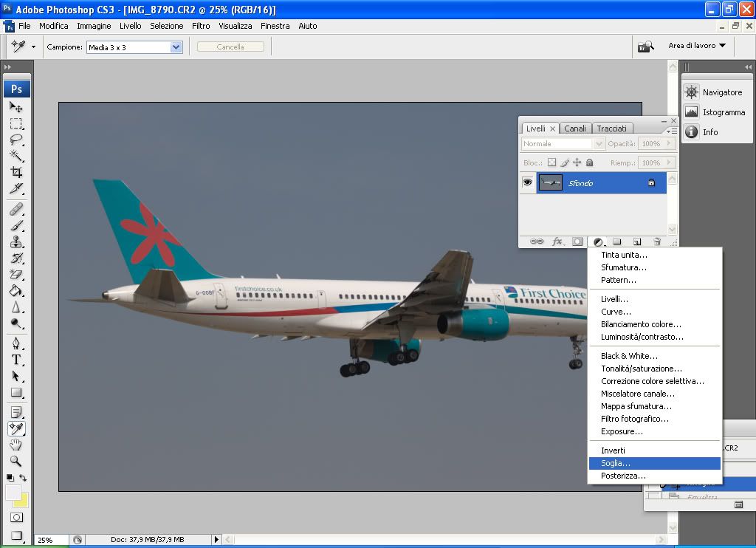
Task: Open the Layers panel options menu
Action: [671, 131]
